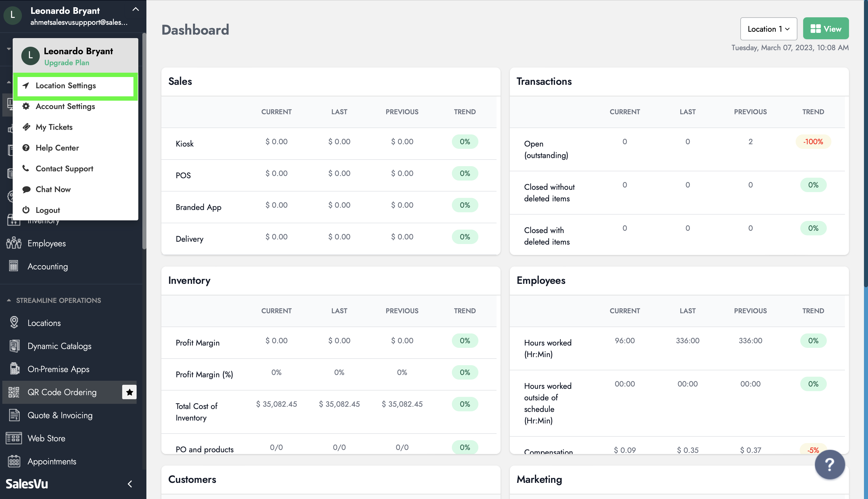Click the Dynamic Catalogs icon

[14, 346]
